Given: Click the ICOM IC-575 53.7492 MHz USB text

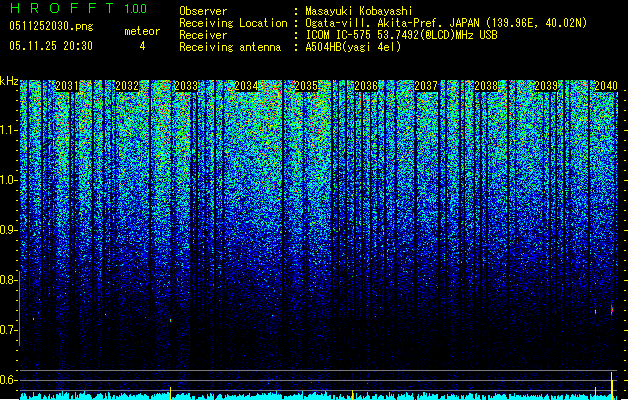Looking at the screenshot, I should point(402,35).
